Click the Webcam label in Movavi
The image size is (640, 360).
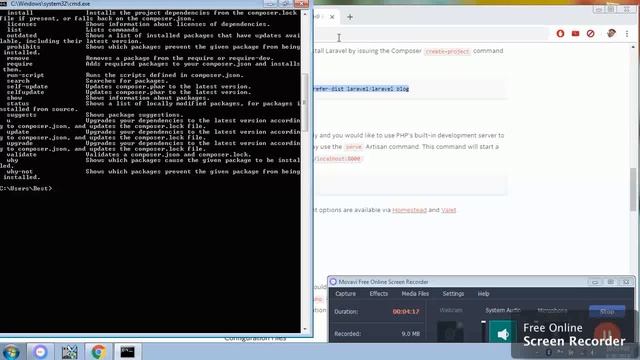coord(451,310)
